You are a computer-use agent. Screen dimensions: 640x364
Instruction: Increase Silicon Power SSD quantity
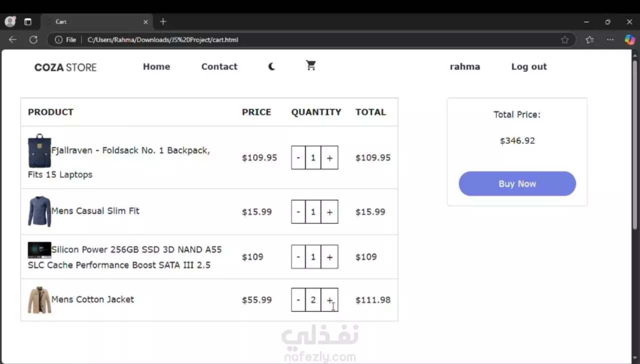(x=329, y=256)
